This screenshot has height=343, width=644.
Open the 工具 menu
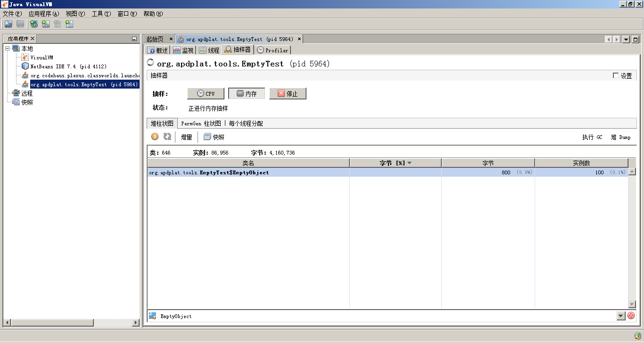101,14
